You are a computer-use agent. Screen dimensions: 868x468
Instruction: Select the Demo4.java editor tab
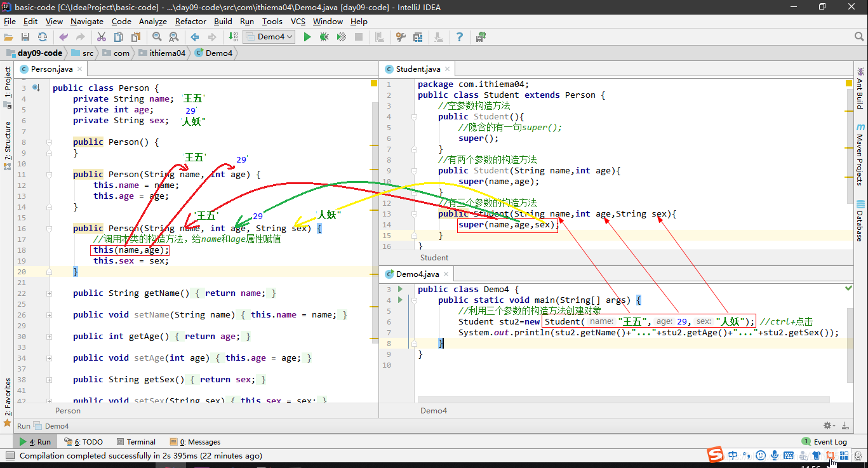(x=417, y=274)
